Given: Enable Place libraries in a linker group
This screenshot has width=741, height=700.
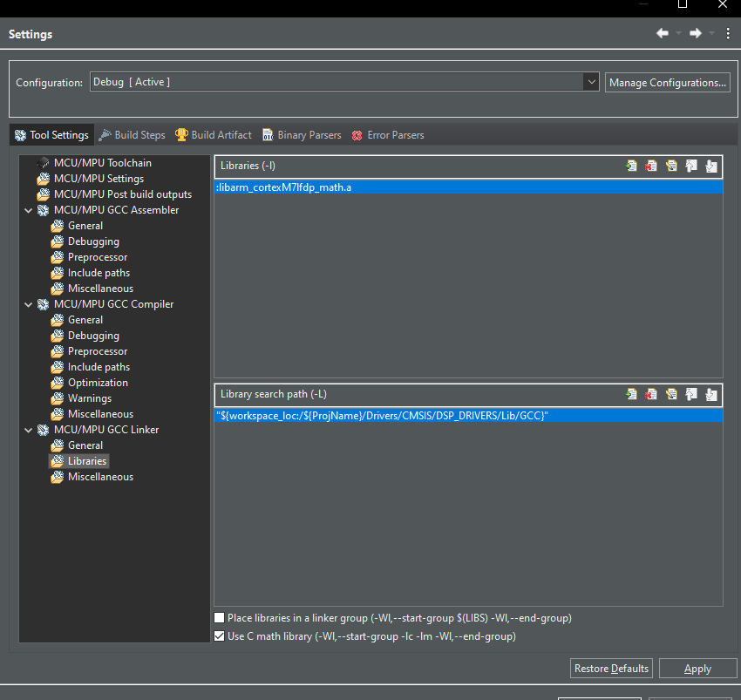Looking at the screenshot, I should click(220, 618).
